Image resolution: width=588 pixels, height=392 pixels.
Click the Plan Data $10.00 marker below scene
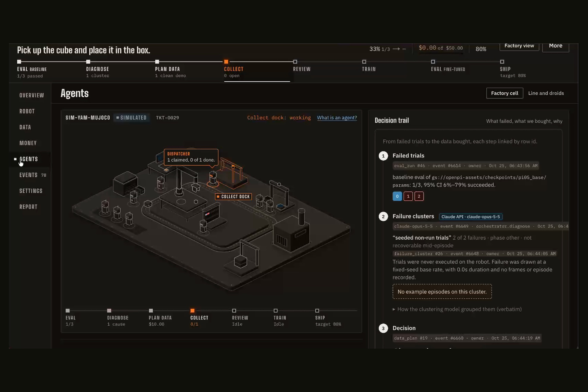tap(151, 311)
